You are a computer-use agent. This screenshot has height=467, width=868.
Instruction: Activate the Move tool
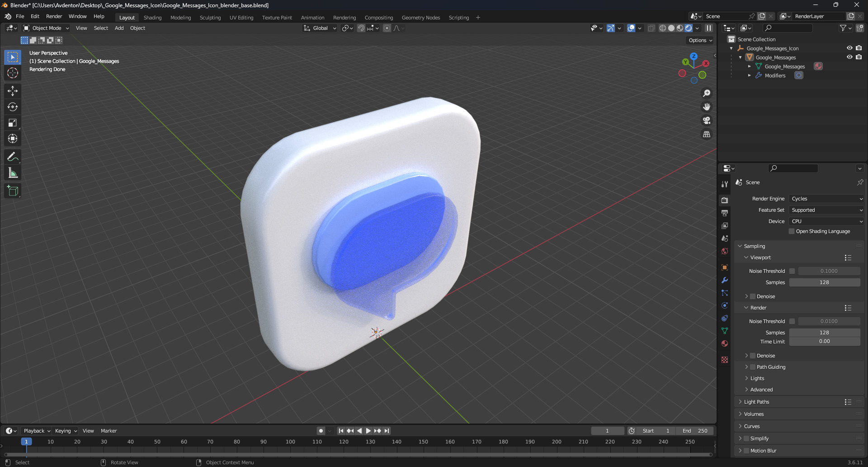13,91
